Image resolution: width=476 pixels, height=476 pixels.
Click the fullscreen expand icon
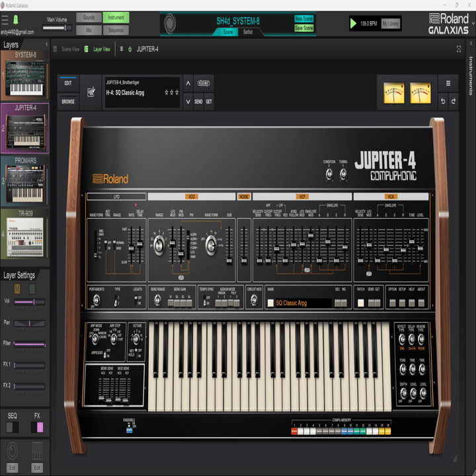coord(459,49)
